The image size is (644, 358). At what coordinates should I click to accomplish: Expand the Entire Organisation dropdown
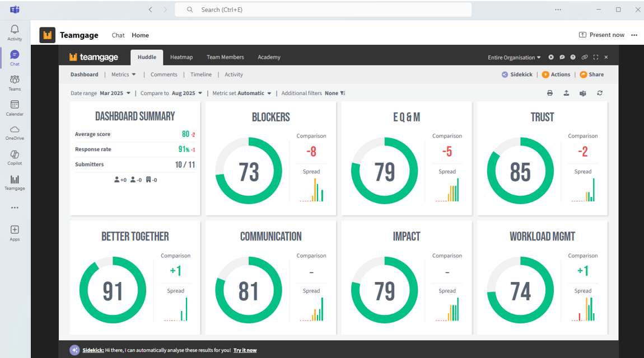coord(514,57)
